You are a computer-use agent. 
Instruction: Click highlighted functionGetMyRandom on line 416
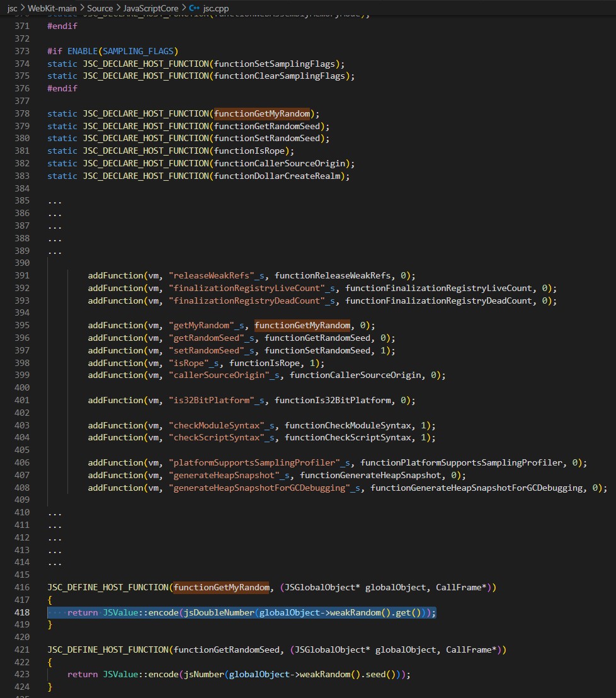point(222,588)
